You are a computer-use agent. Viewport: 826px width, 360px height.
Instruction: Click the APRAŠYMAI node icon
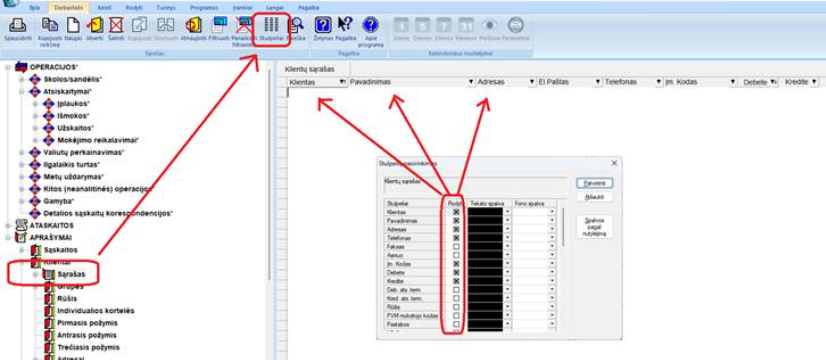(x=22, y=237)
